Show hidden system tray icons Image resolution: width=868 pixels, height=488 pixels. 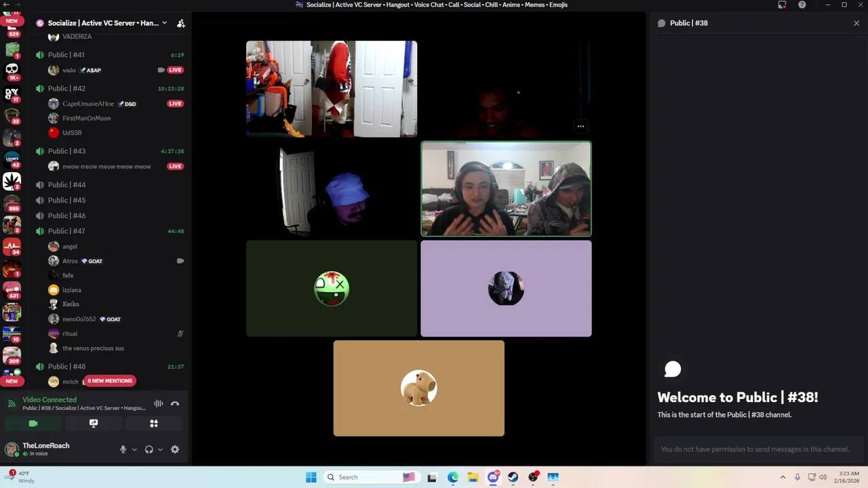[783, 477]
